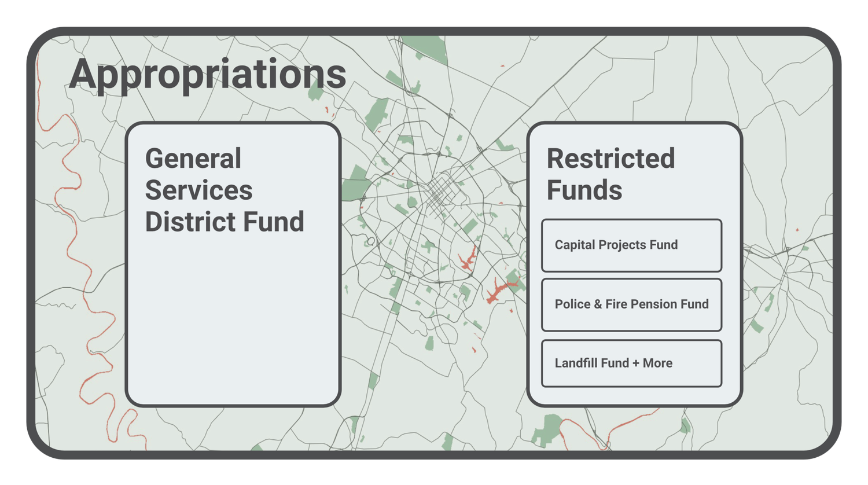
Task: Select the Police & Fire Pension Fund button
Action: click(631, 304)
